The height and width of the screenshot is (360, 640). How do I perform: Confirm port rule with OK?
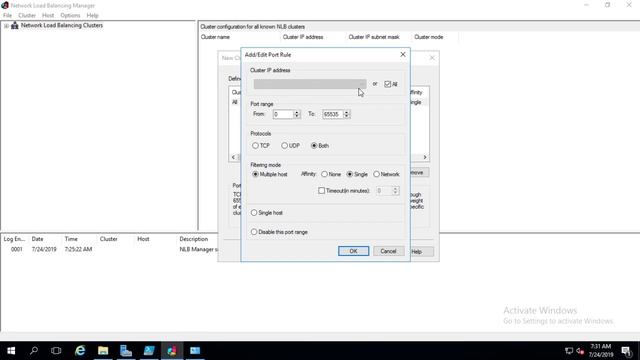tap(353, 251)
